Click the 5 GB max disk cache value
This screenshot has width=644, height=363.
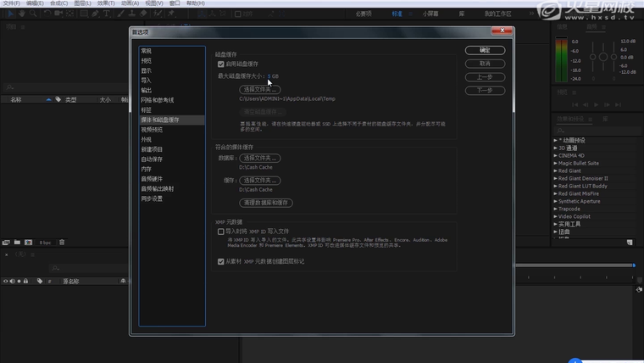click(273, 75)
